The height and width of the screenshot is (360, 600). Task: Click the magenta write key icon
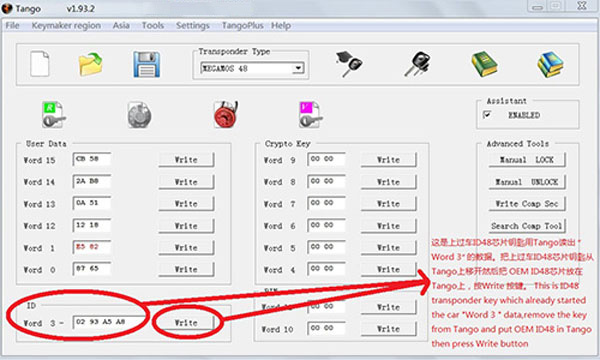tap(310, 114)
